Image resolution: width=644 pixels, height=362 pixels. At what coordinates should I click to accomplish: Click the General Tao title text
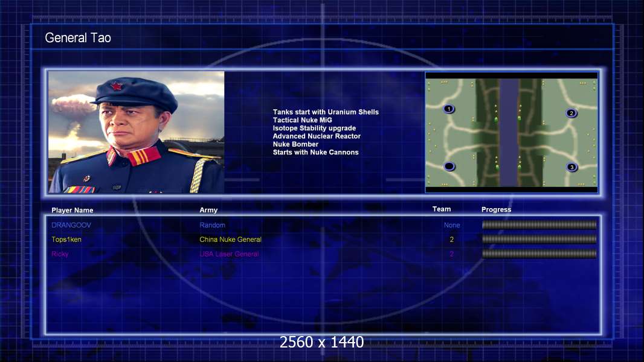coord(78,38)
